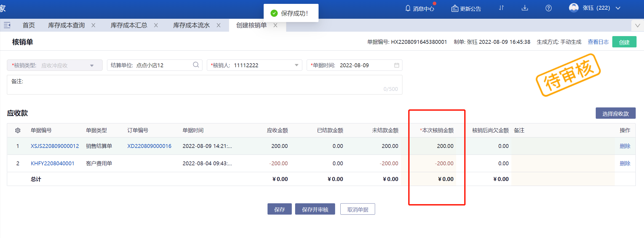Switch to the 库存成本汇总 tab
The width and height of the screenshot is (644, 238).
pos(129,25)
